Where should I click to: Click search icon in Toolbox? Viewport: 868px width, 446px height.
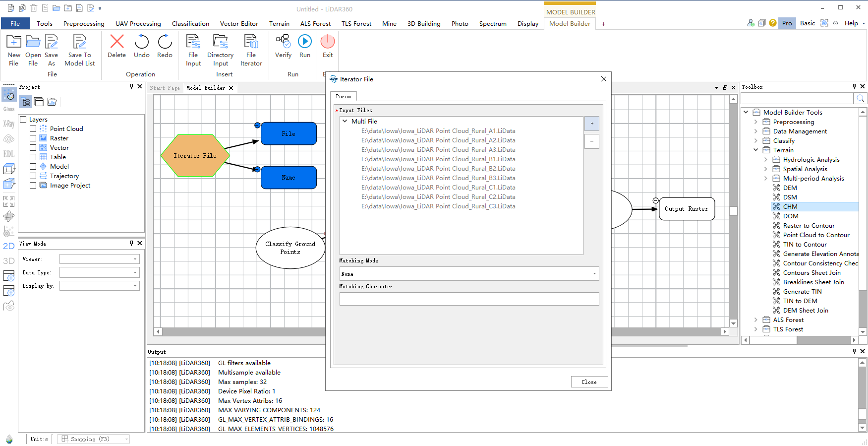point(861,98)
